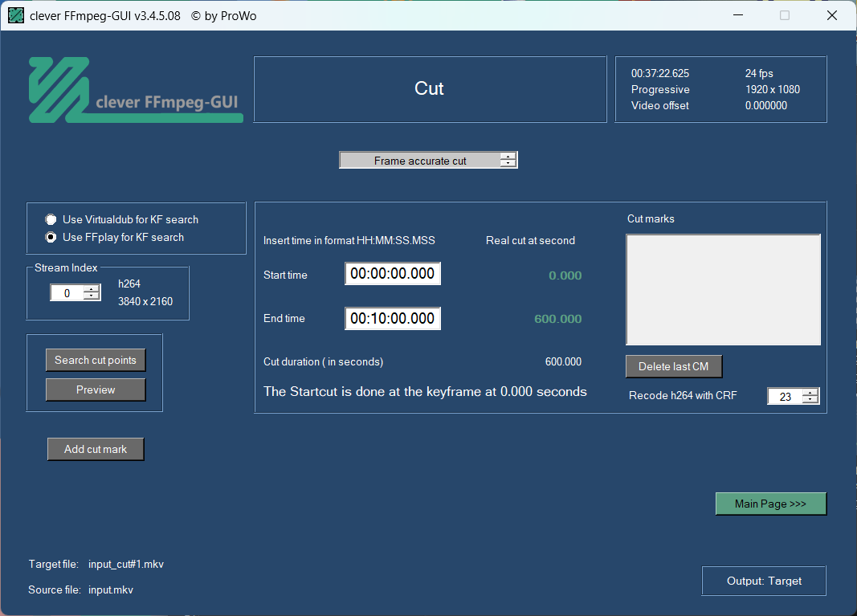The image size is (857, 616).
Task: Click the Start time input field
Action: [393, 274]
